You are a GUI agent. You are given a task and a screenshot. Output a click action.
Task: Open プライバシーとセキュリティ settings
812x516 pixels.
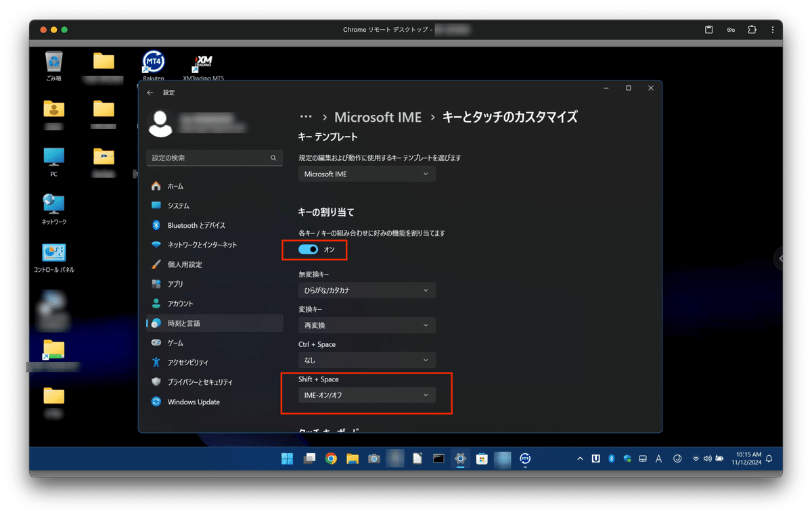(215, 382)
